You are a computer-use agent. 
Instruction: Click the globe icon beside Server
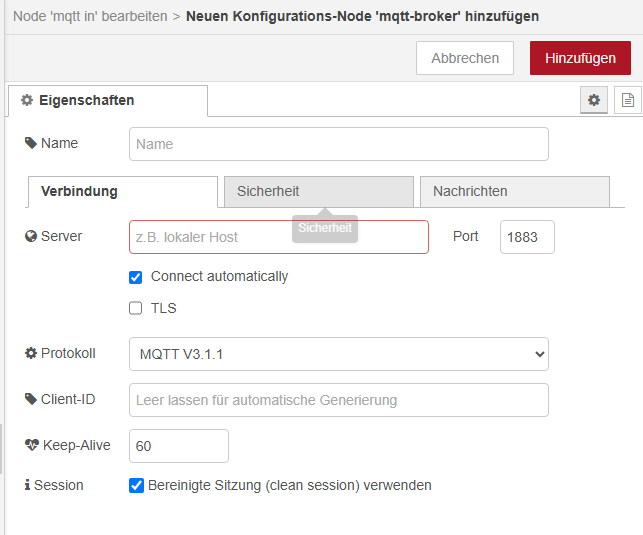(30, 237)
